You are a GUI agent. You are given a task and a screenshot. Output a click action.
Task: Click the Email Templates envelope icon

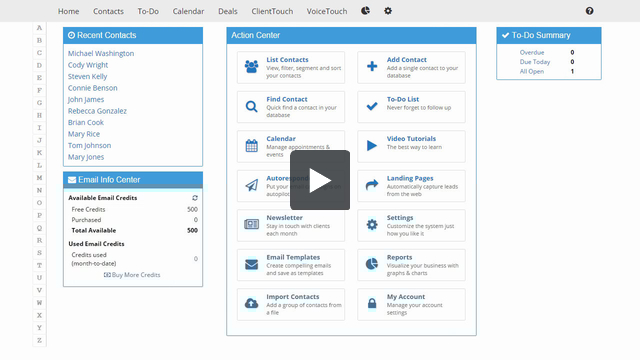(x=251, y=264)
